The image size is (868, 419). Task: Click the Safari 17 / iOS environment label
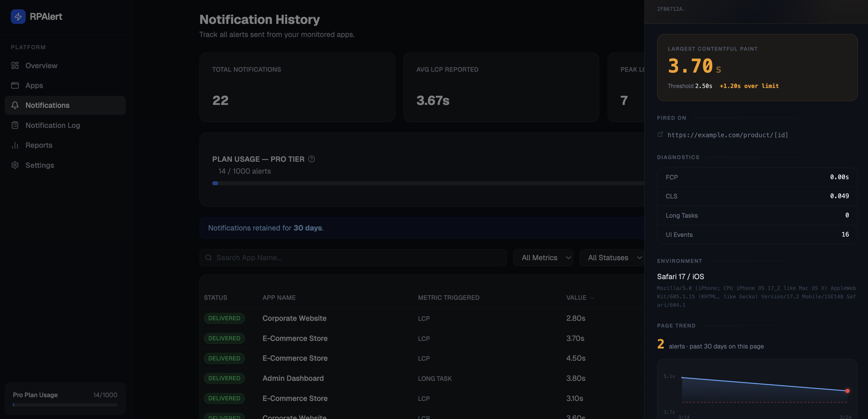point(680,277)
